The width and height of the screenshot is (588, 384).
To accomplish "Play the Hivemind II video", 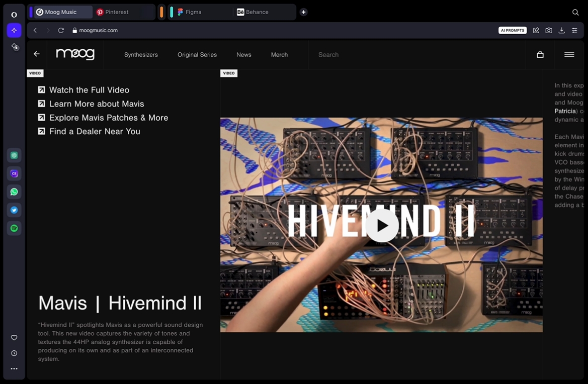I will pyautogui.click(x=382, y=225).
